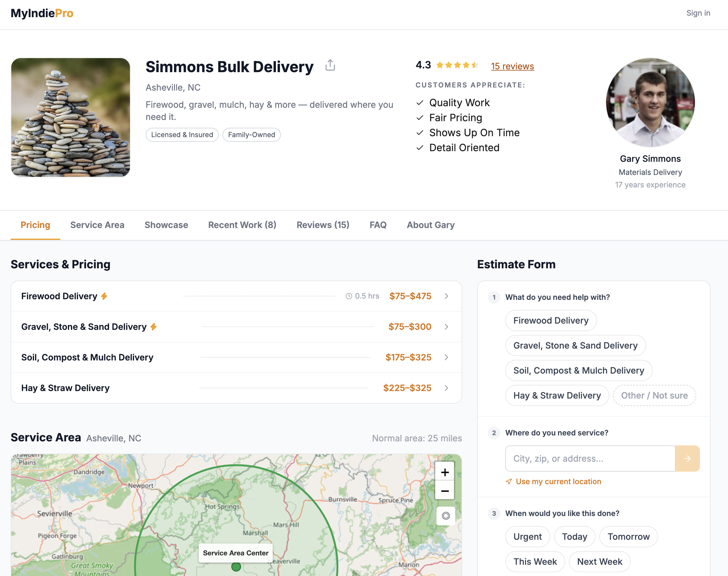
Task: Choose the Other / Not sure option
Action: tap(654, 395)
